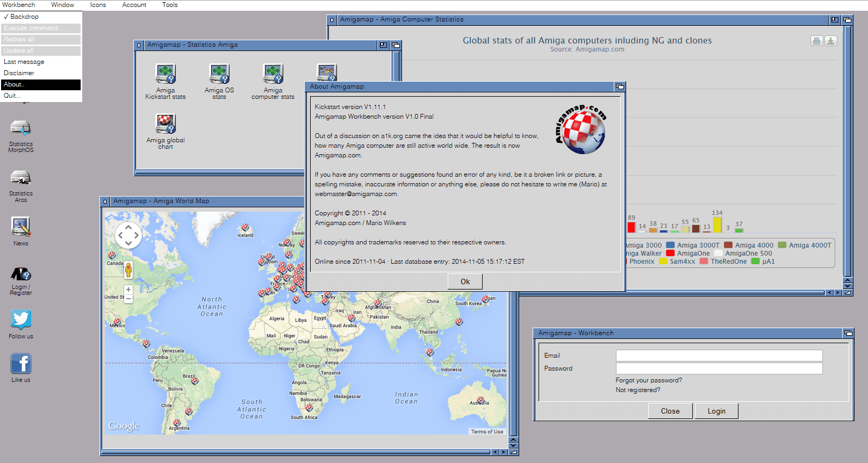Click the Facebook Like us icon
The width and height of the screenshot is (868, 463).
[x=20, y=364]
